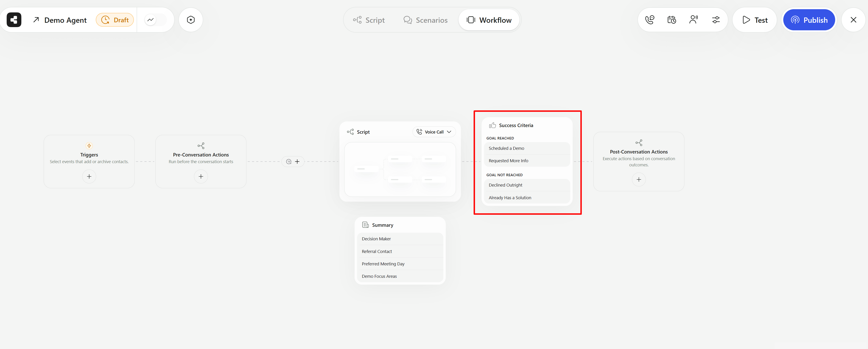Click the Test button
Screen dimensions: 868x349
(x=755, y=20)
